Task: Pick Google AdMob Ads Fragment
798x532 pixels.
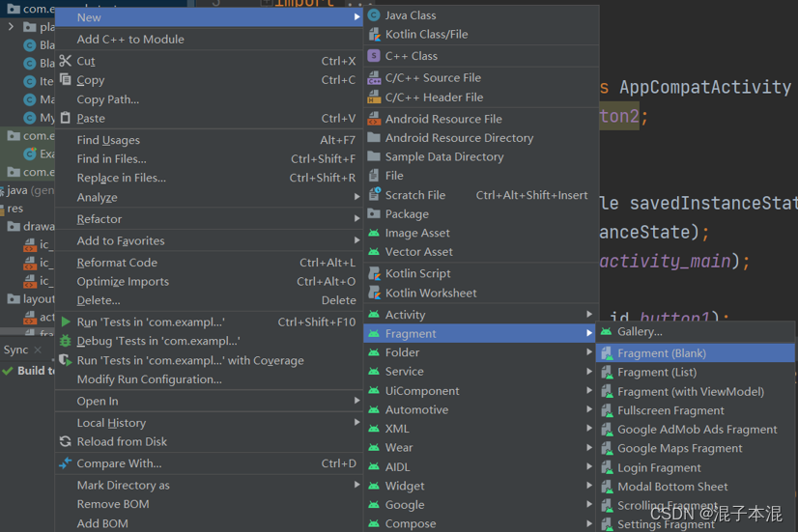Action: click(696, 430)
